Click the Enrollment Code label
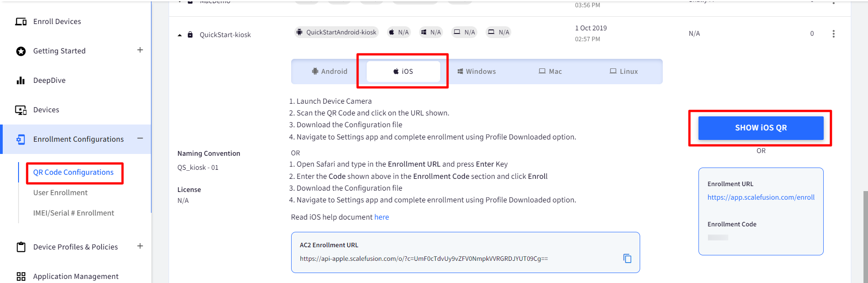This screenshot has width=868, height=283. pyautogui.click(x=732, y=225)
